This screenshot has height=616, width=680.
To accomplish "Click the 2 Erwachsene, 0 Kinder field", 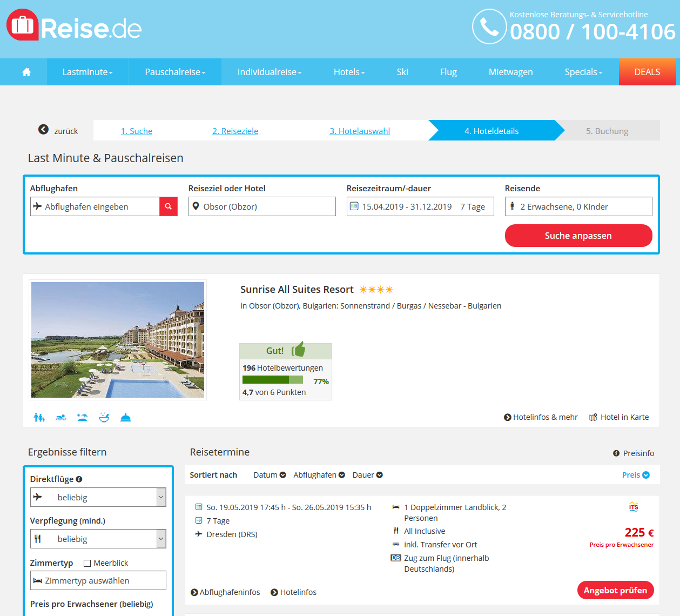I will click(578, 206).
